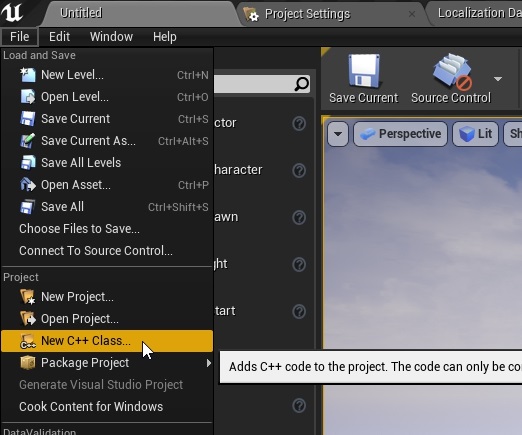Select Save All Levels entry
Image resolution: width=522 pixels, height=435 pixels.
[x=107, y=163]
